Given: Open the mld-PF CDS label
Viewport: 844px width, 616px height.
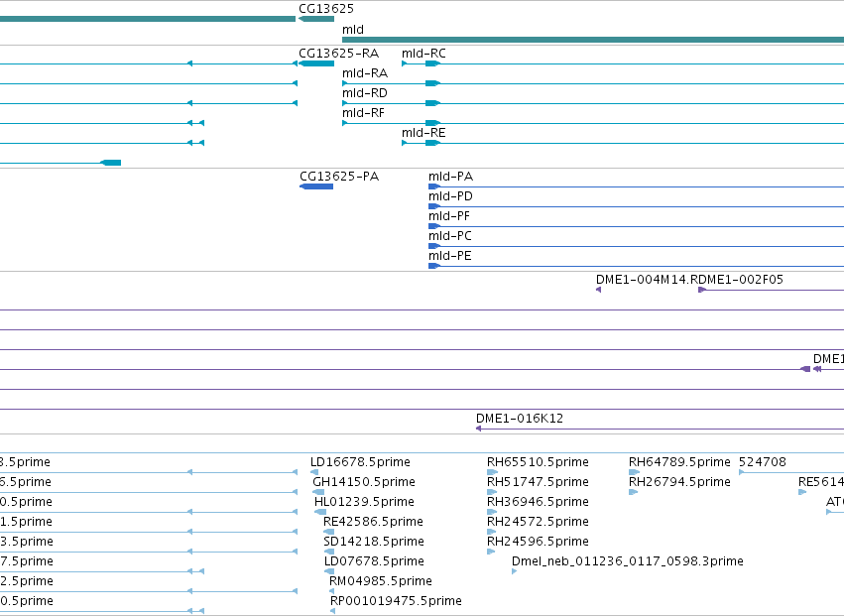Looking at the screenshot, I should coord(449,216).
